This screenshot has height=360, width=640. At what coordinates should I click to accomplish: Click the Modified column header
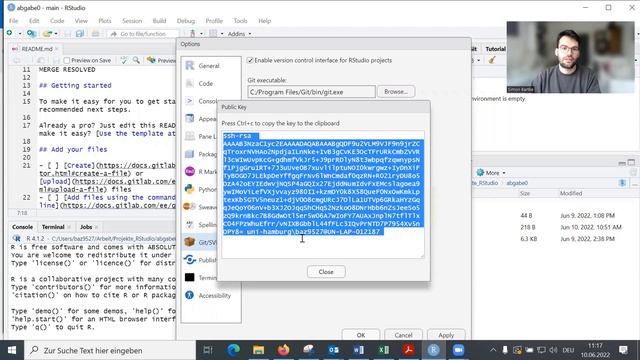pos(571,193)
